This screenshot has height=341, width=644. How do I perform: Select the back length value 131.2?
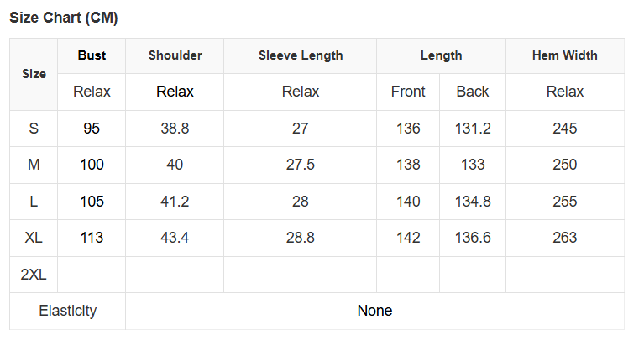(473, 129)
